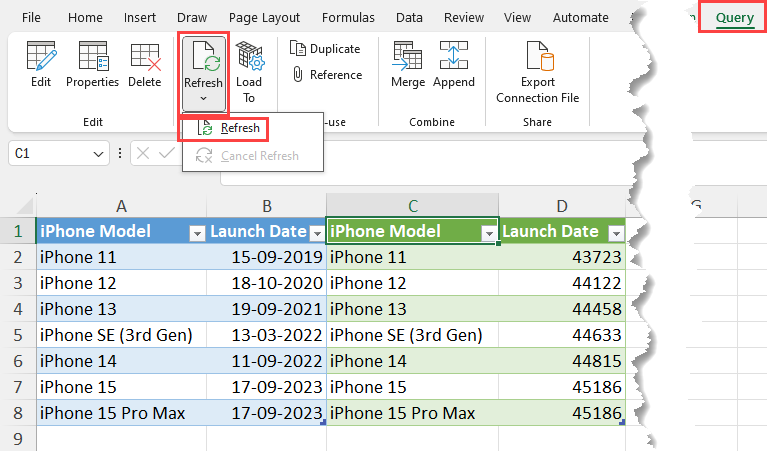The image size is (767, 451).
Task: Switch to the Page Layout tab
Action: 264,18
